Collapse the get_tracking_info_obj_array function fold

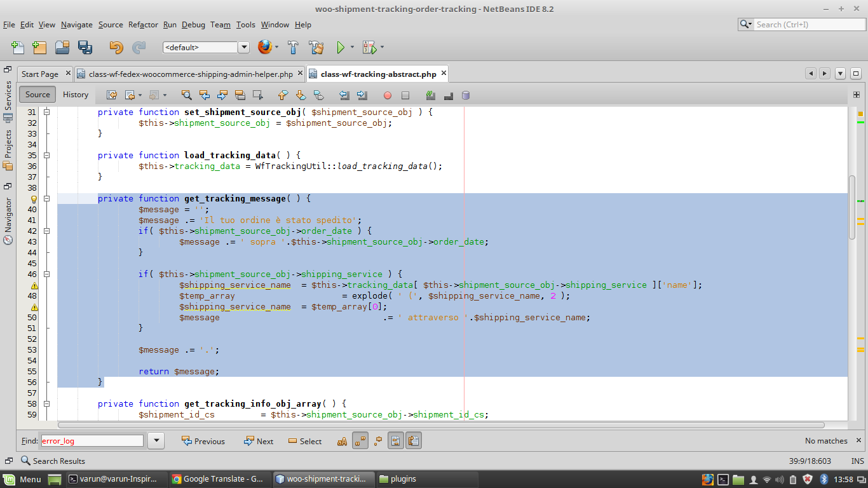(47, 404)
